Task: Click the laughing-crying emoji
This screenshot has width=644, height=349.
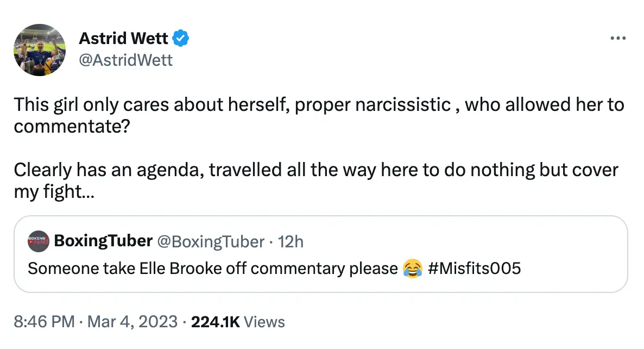Action: click(x=413, y=268)
